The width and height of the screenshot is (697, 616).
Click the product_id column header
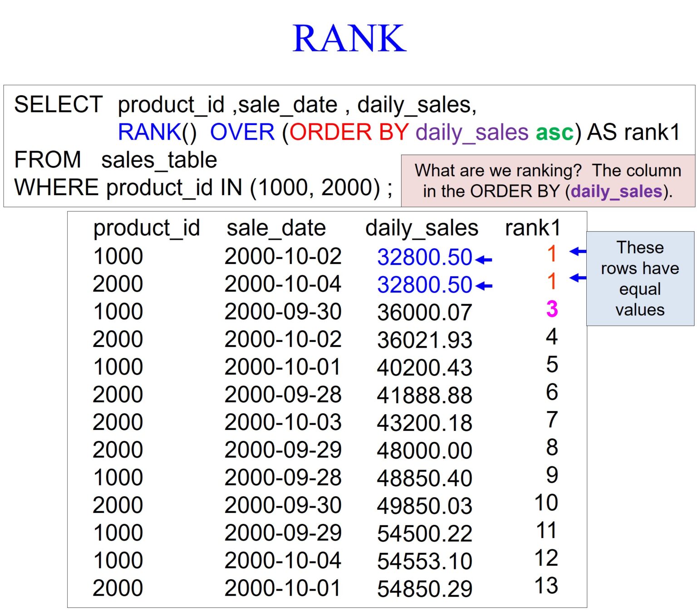coord(146,228)
